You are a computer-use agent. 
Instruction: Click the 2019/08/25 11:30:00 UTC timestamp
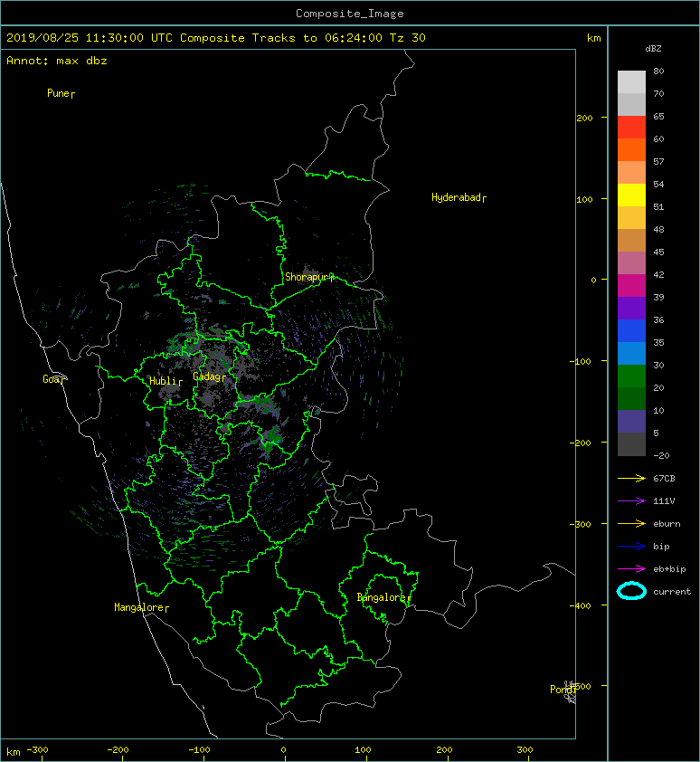point(89,38)
